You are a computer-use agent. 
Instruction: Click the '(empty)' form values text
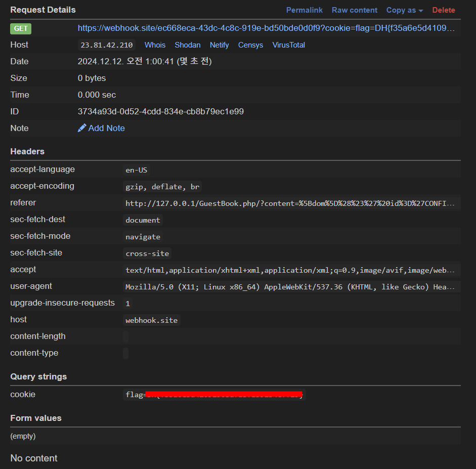click(23, 436)
